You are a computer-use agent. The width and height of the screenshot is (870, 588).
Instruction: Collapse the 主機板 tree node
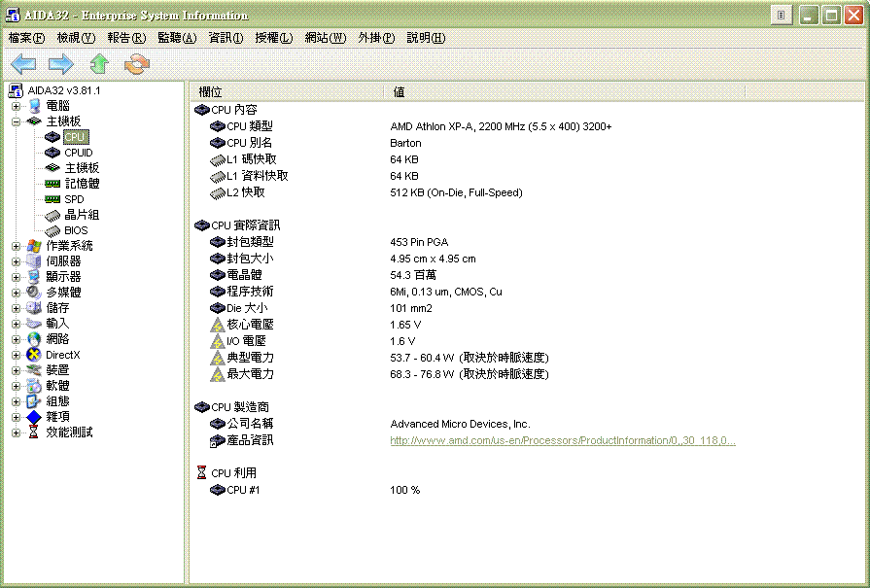(16, 121)
